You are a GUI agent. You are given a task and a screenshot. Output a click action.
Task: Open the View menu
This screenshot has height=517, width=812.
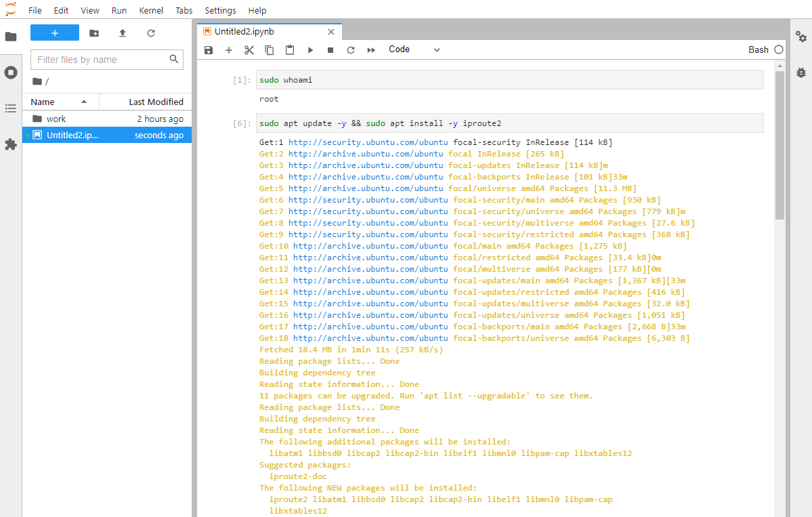point(90,10)
